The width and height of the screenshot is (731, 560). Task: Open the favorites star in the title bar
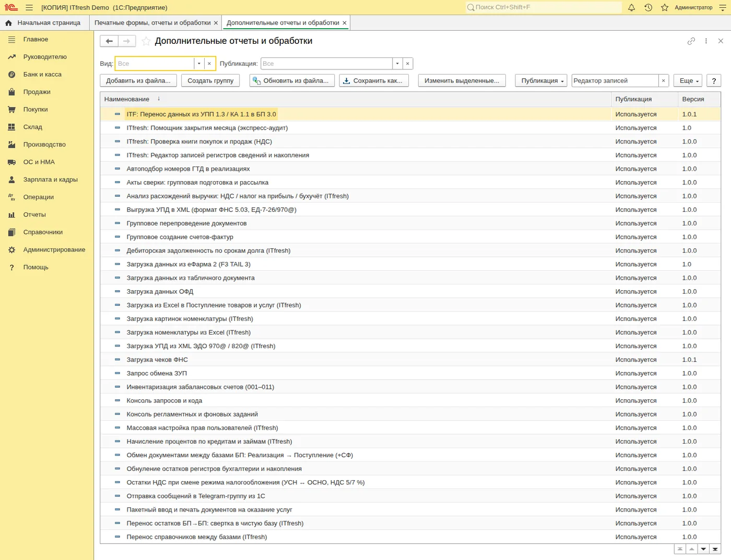[x=665, y=7]
